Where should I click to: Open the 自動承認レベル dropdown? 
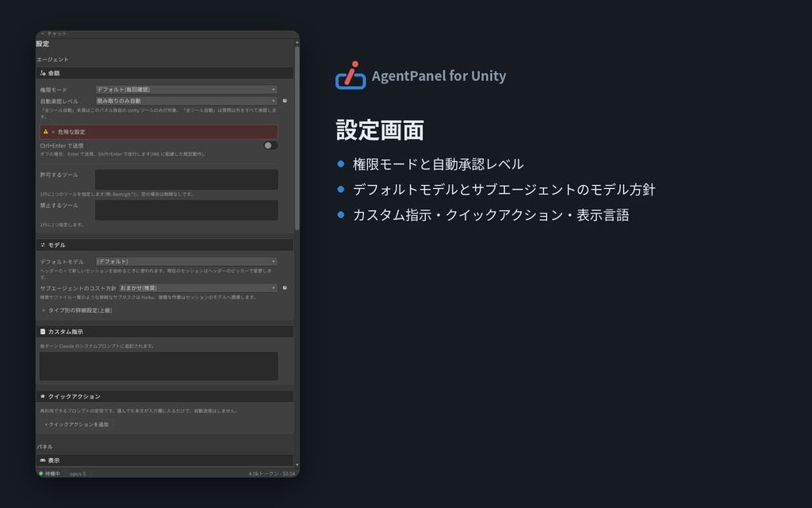pyautogui.click(x=186, y=101)
